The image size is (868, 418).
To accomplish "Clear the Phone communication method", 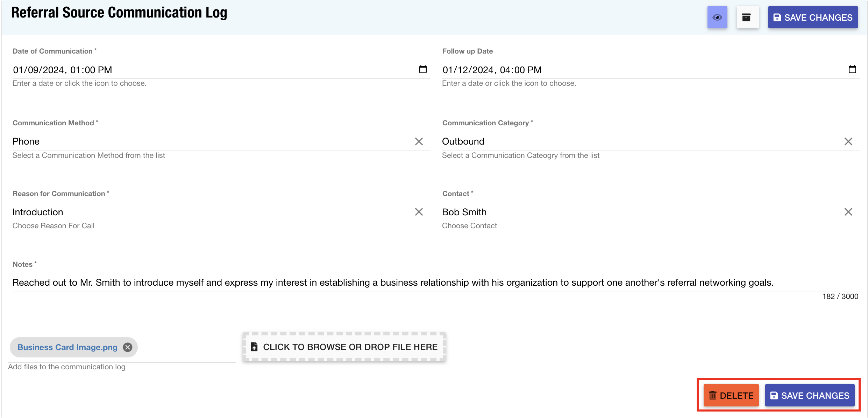I will [419, 141].
